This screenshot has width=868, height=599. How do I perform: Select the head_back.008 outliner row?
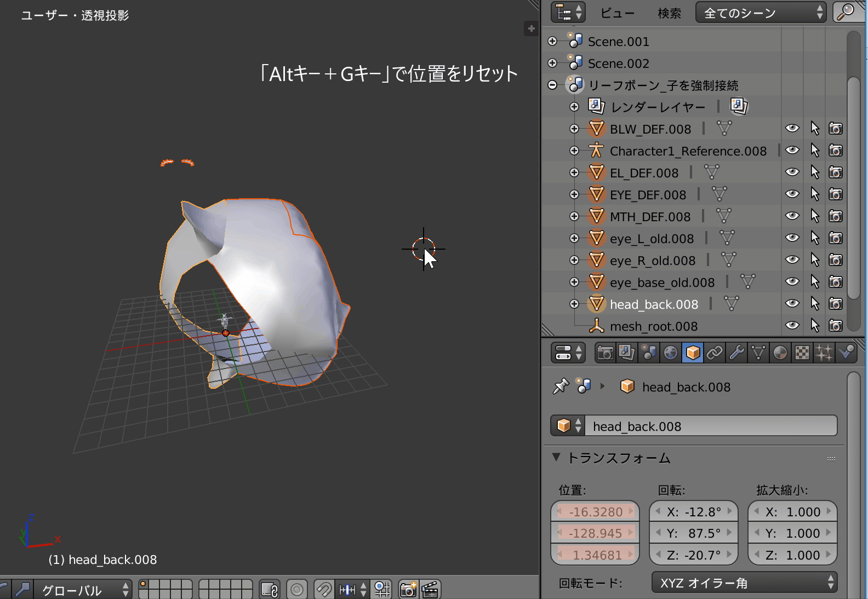[x=654, y=304]
